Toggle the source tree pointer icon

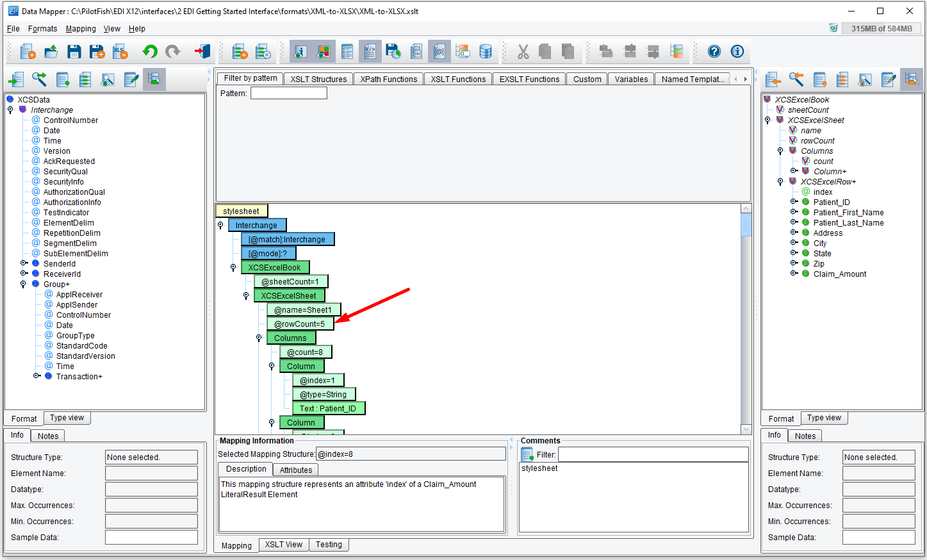154,79
